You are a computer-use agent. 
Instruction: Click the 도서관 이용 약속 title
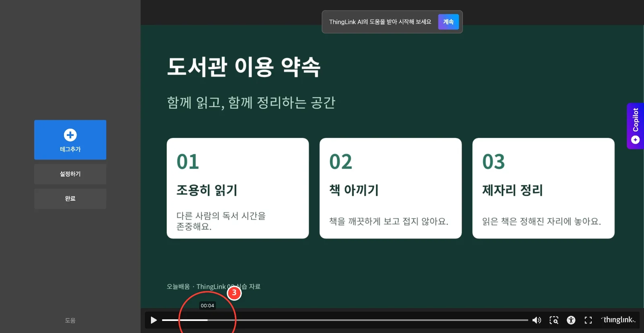point(244,67)
